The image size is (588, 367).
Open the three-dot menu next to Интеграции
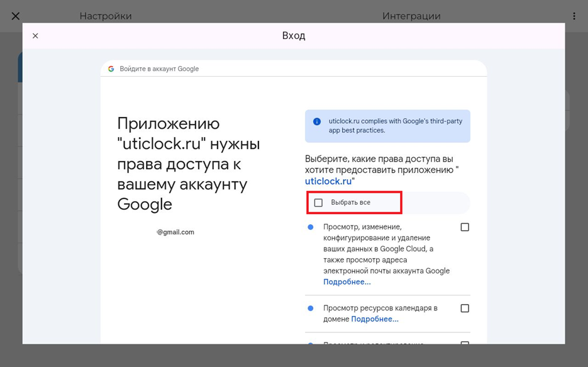(x=574, y=16)
